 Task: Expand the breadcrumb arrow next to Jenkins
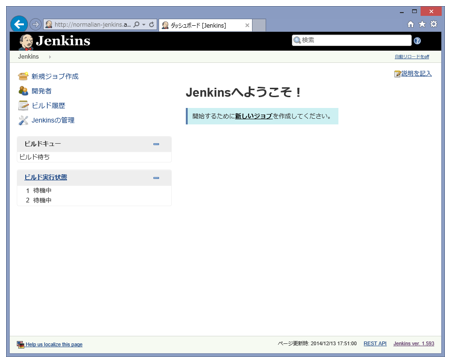click(x=50, y=57)
